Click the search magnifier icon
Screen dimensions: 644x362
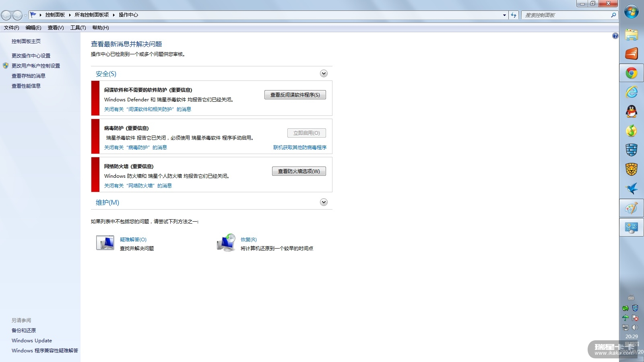coord(613,15)
